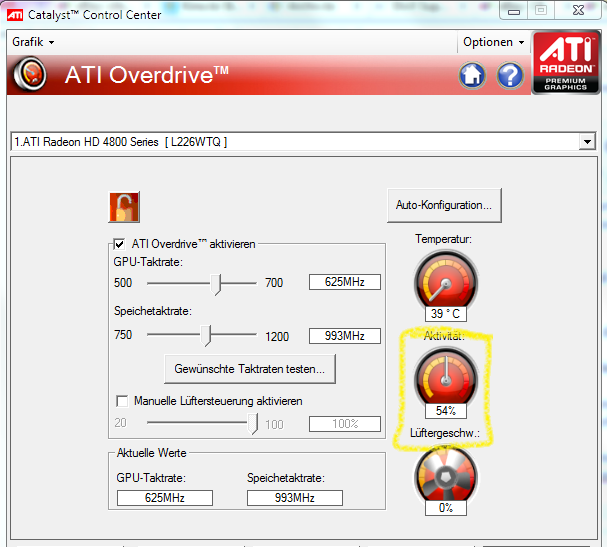This screenshot has height=547, width=607.
Task: Click the current Speichertaktrate 993MHz field
Action: click(x=295, y=498)
